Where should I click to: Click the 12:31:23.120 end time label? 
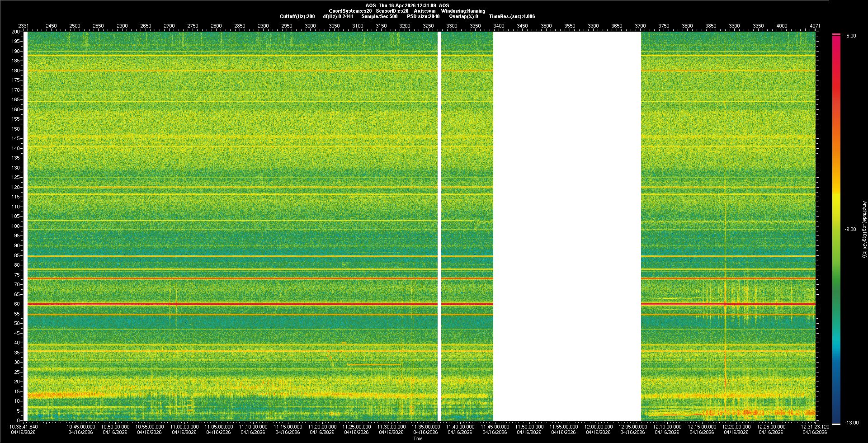click(814, 427)
